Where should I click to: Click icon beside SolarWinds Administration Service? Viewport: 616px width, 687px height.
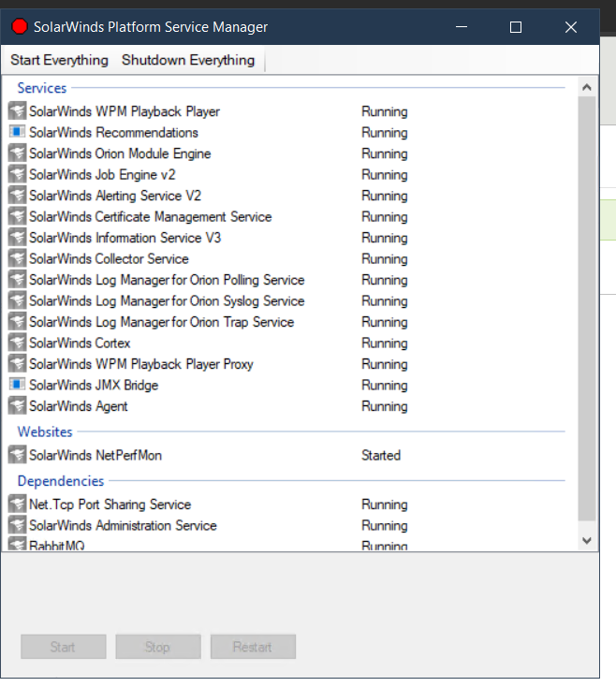(17, 524)
